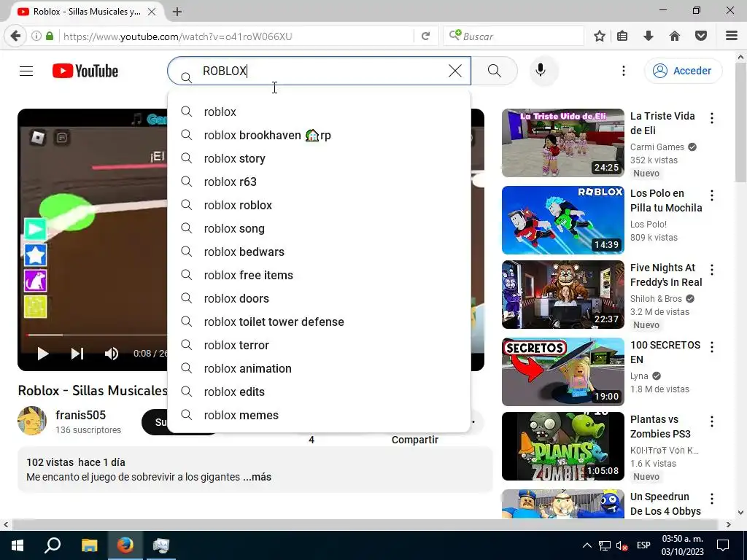Mute the video with the speaker icon
This screenshot has height=560, width=747.
point(112,354)
